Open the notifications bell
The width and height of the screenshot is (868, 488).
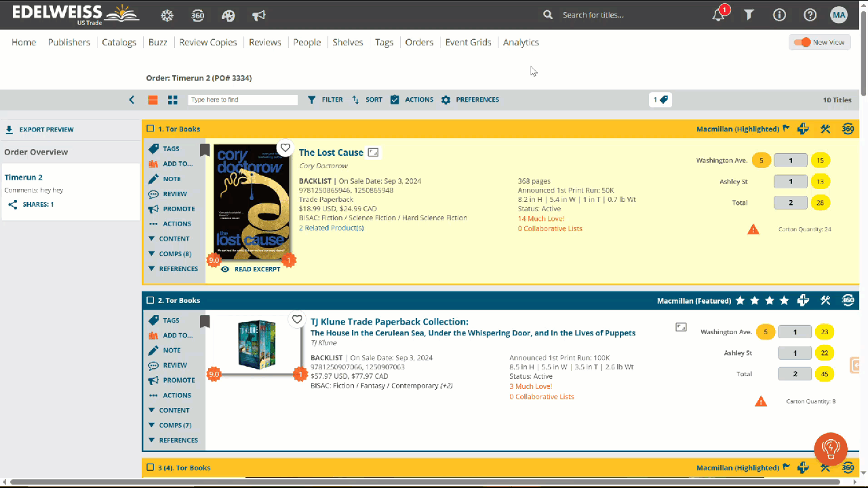pyautogui.click(x=719, y=15)
